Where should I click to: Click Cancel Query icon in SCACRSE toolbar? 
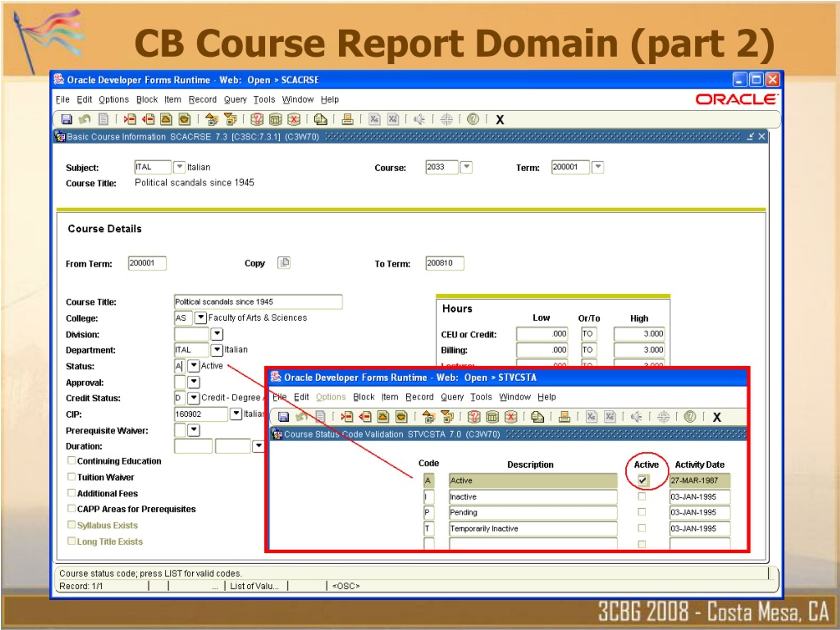pyautogui.click(x=294, y=119)
